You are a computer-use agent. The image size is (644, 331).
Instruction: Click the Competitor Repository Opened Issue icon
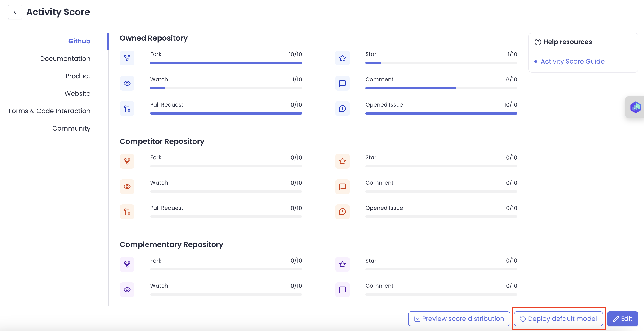click(342, 212)
